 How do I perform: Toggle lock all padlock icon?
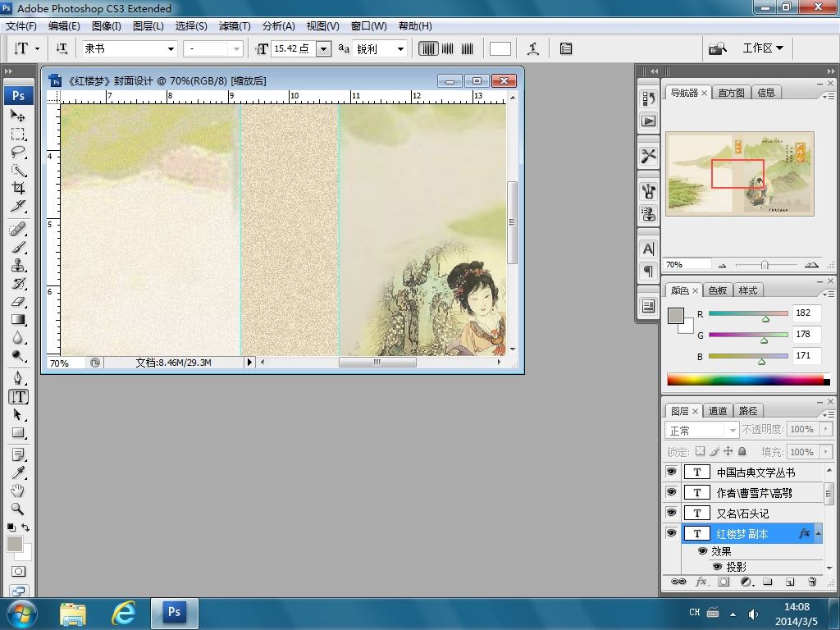point(742,452)
